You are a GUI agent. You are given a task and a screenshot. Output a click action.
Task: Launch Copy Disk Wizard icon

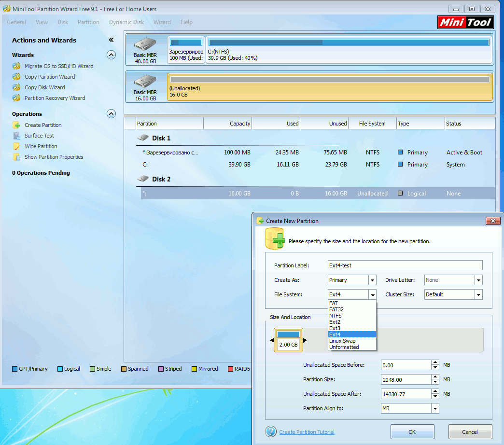pyautogui.click(x=16, y=87)
